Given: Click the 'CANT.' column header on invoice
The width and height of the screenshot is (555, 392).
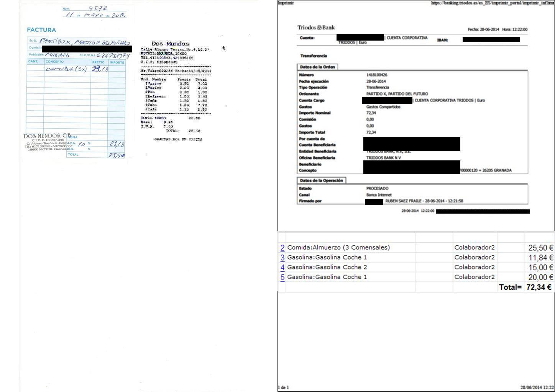Looking at the screenshot, I should 33,62.
